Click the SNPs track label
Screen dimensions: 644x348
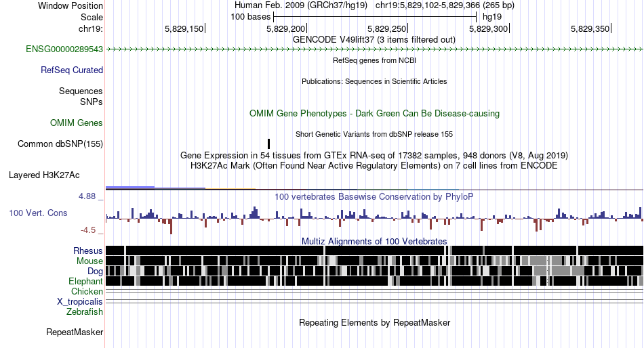tap(92, 102)
